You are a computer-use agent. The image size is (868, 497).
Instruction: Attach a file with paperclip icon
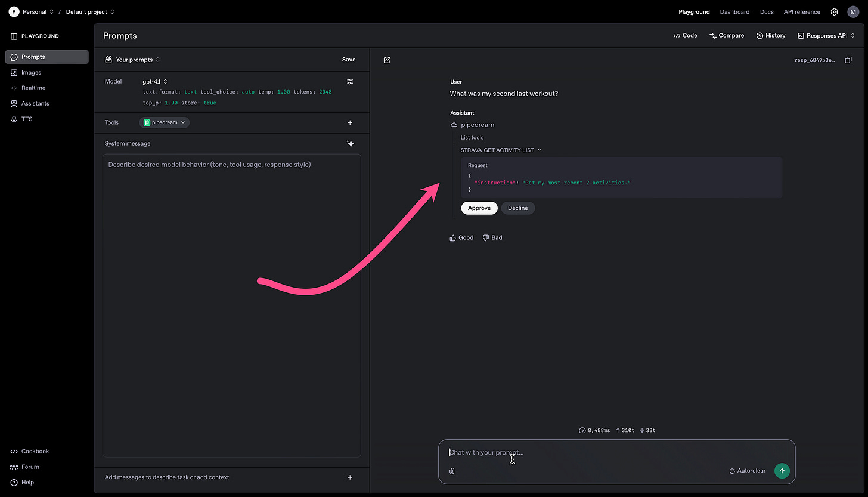(x=452, y=471)
